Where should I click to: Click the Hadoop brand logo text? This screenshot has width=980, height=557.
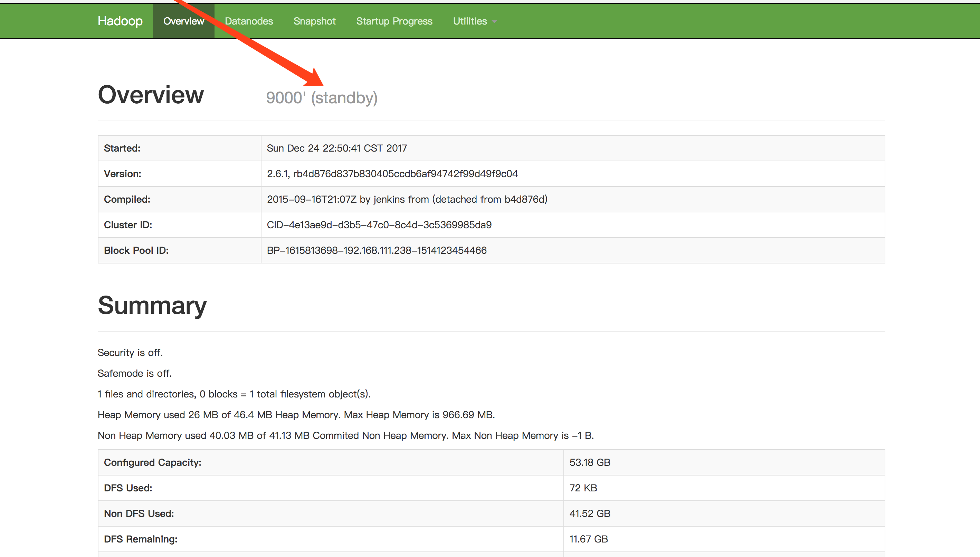point(120,21)
